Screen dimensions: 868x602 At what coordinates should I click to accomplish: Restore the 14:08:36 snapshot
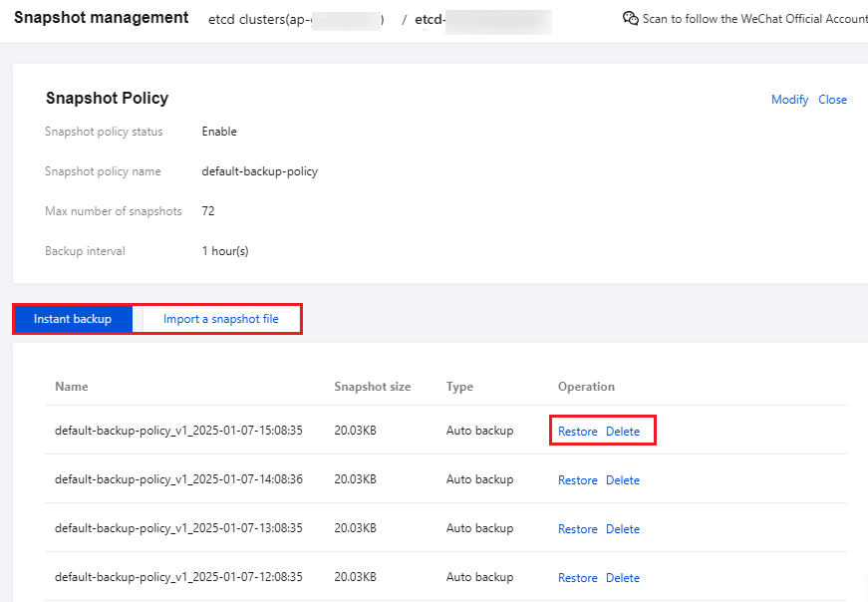tap(577, 480)
